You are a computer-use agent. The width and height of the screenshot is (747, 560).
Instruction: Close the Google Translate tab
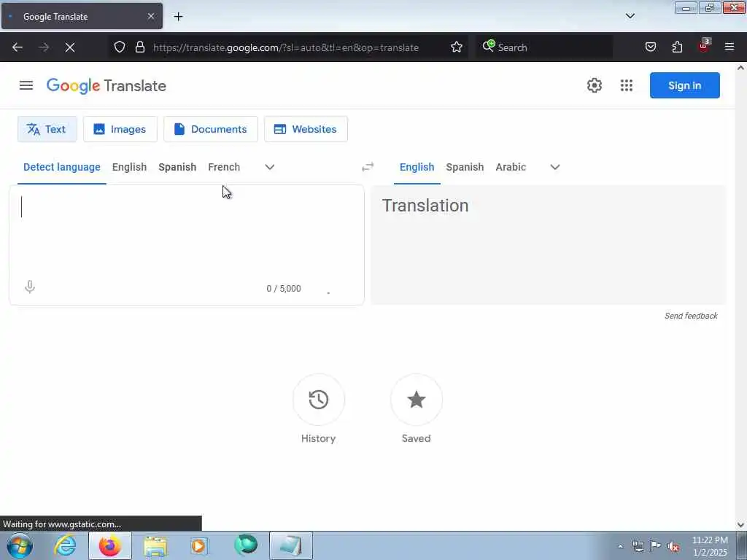tap(150, 16)
